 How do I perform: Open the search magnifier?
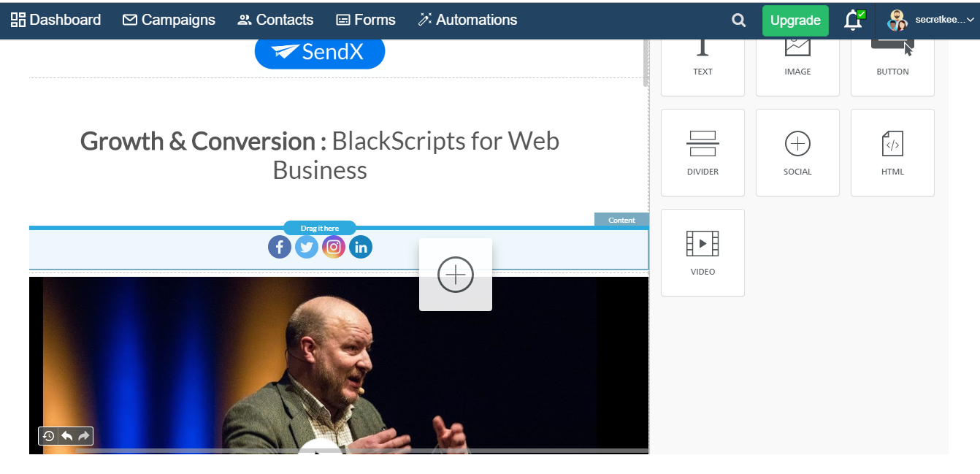coord(738,20)
